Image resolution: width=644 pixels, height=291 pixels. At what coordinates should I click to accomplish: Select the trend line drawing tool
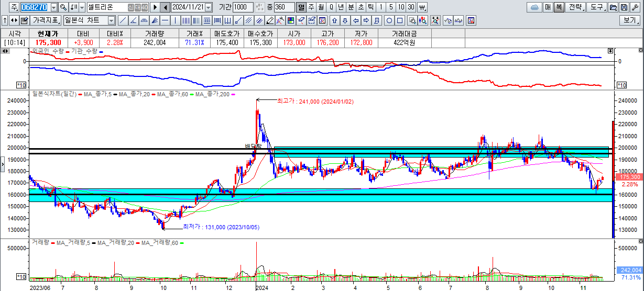(x=123, y=21)
